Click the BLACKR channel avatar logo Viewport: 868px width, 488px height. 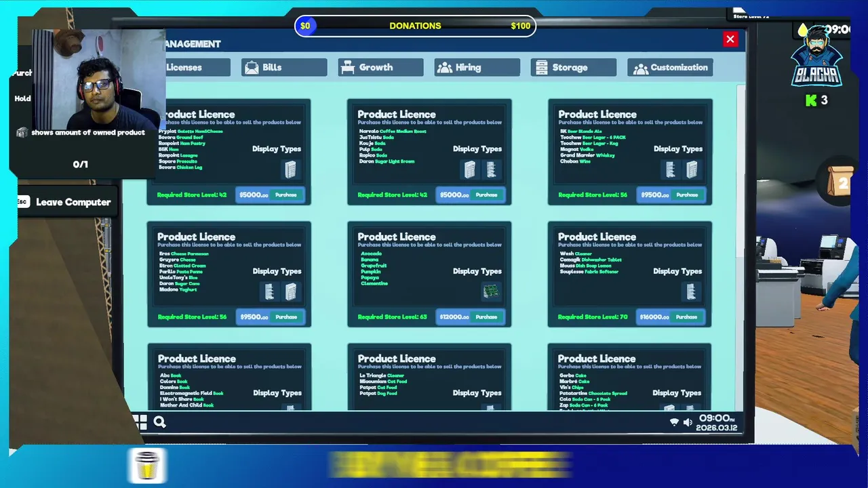pos(817,56)
